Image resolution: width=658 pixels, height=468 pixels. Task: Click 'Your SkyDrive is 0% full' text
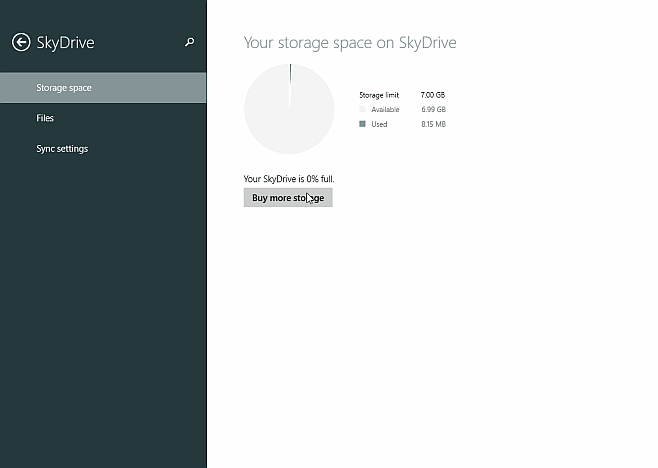[x=289, y=179]
